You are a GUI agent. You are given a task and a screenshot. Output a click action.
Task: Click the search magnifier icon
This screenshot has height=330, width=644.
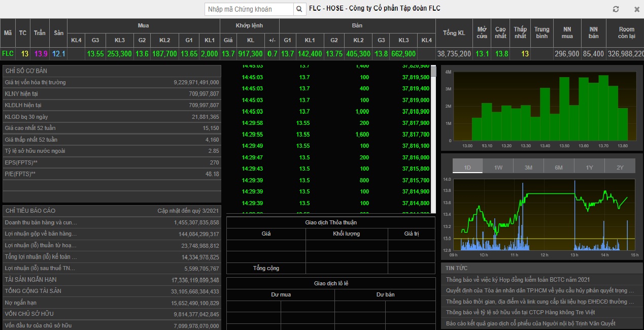point(299,9)
